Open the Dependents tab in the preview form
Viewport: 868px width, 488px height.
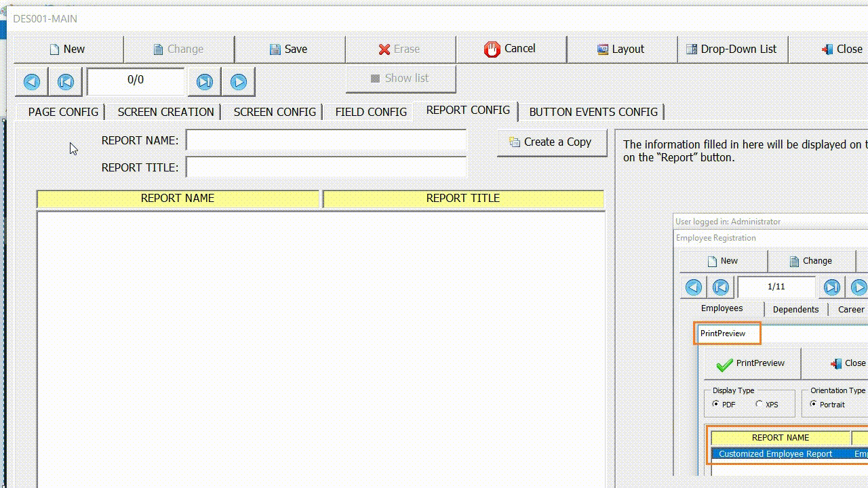pos(795,309)
